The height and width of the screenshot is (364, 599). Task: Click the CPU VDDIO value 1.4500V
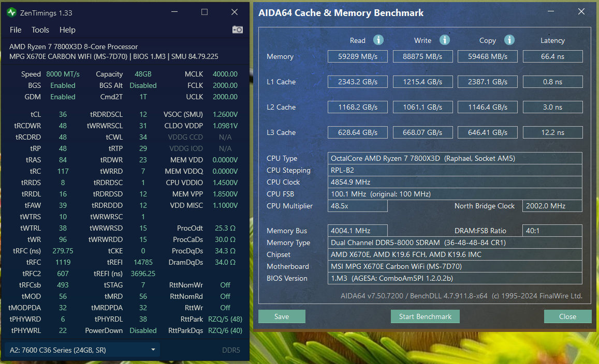(225, 183)
